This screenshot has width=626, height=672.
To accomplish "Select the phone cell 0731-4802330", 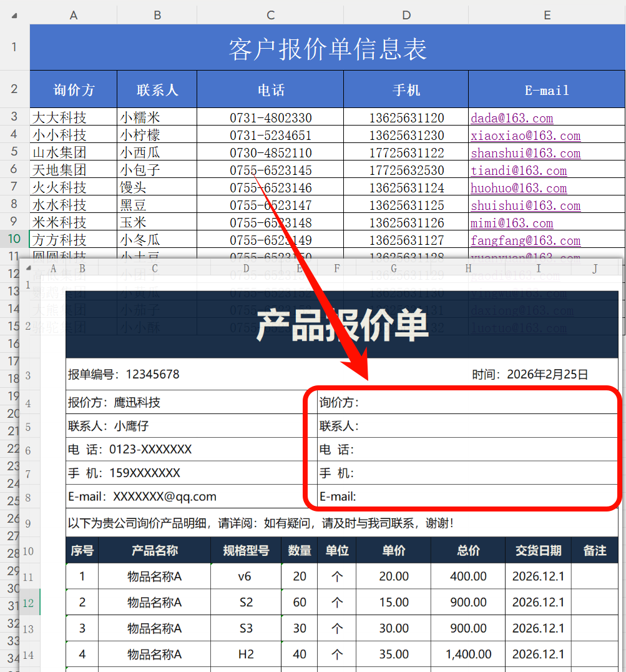I will tap(270, 118).
